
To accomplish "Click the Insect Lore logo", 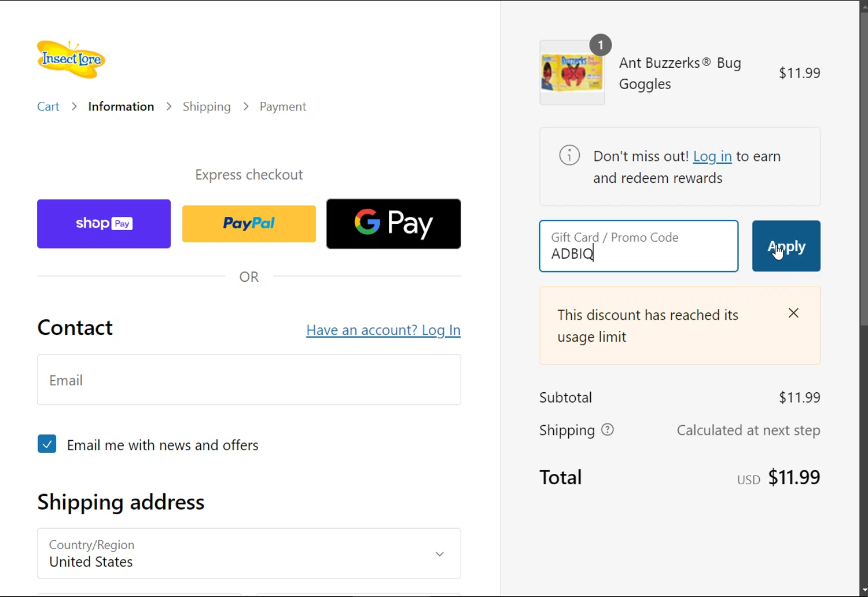I will point(71,59).
